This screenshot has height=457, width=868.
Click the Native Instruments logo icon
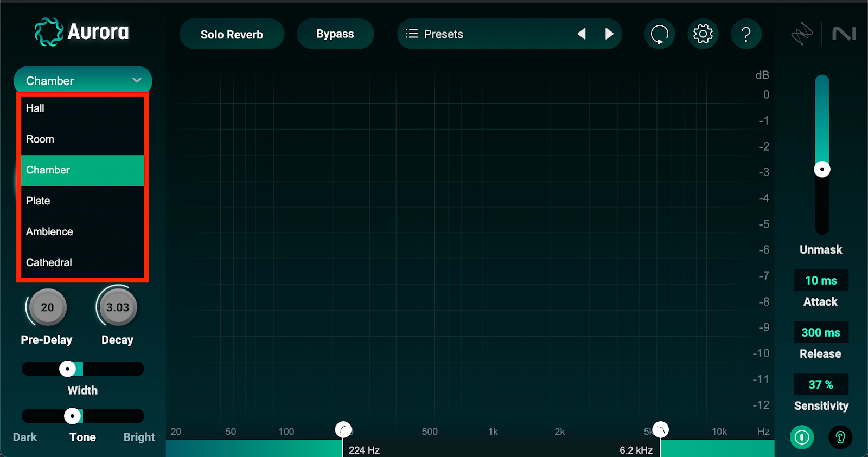pyautogui.click(x=844, y=34)
